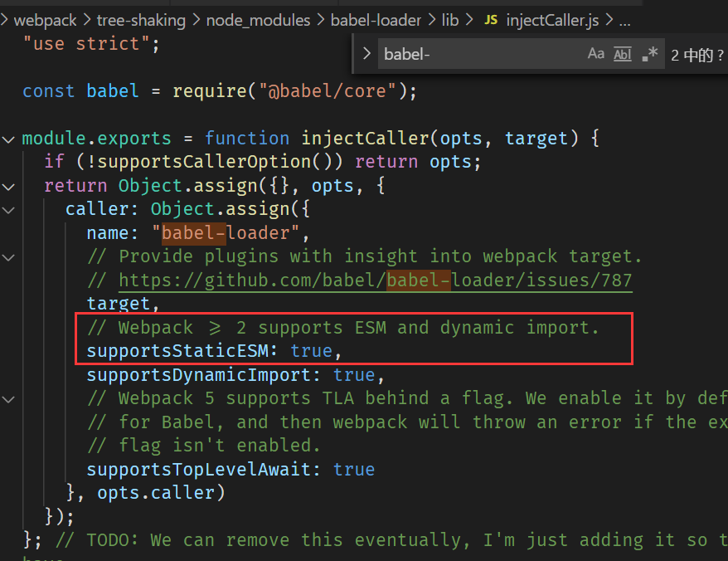
Task: Collapse the Webpack 5 TLA comment fold
Action: tap(8, 399)
